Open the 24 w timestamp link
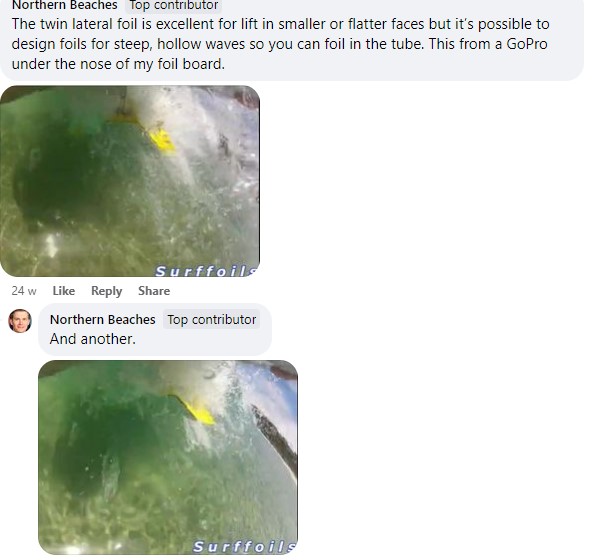Viewport: 606px width, 560px height. 24,291
